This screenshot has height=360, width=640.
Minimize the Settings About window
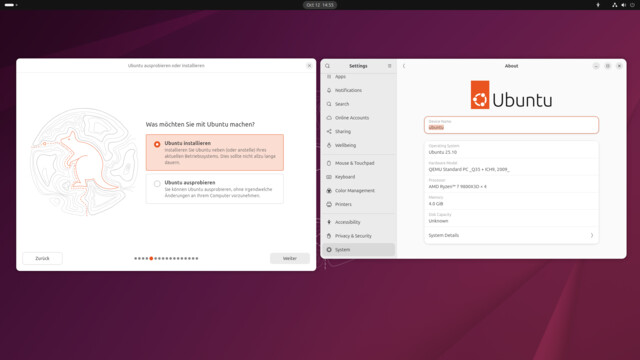pyautogui.click(x=596, y=66)
